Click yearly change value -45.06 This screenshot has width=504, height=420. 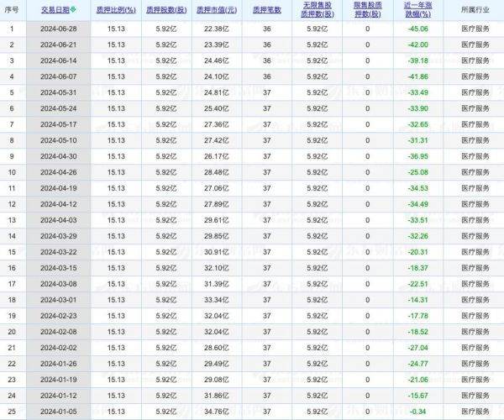[417, 29]
